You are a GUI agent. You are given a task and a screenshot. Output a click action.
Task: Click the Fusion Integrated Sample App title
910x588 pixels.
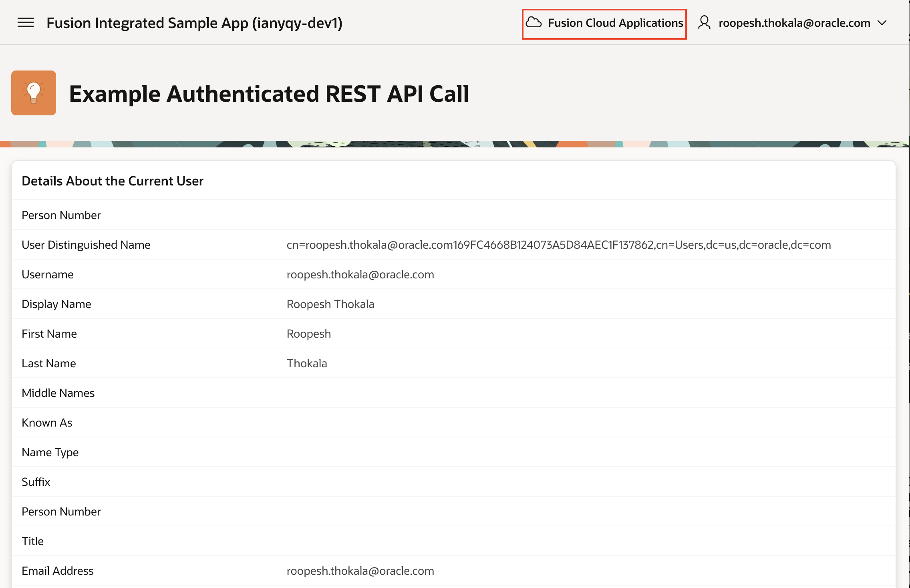[194, 23]
